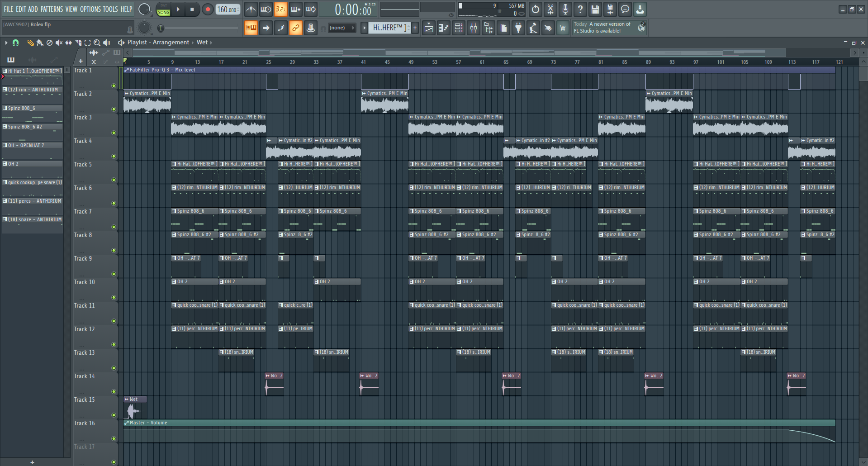Click the 160.000 tempo field
Image resolution: width=868 pixels, height=466 pixels.
point(228,9)
